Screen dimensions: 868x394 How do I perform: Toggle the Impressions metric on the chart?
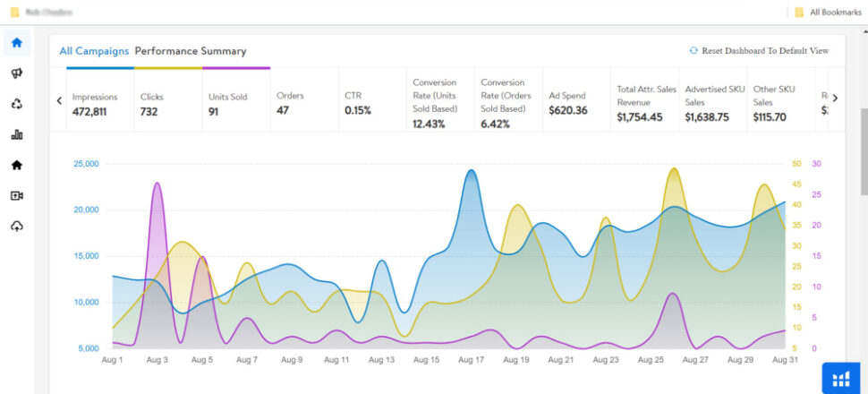100,103
